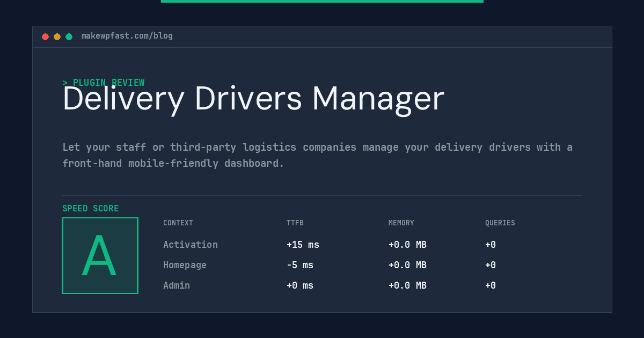The image size is (644, 338).
Task: Click the grade A speed score box
Action: pos(100,255)
